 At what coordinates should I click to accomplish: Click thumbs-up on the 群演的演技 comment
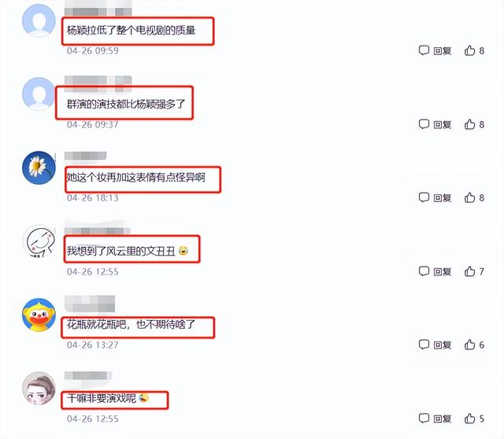(469, 124)
